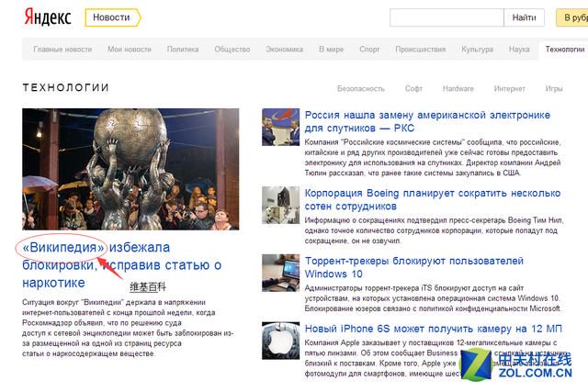Open the Википедия избежала блокировки headline
The width and height of the screenshot is (588, 392).
tap(122, 265)
